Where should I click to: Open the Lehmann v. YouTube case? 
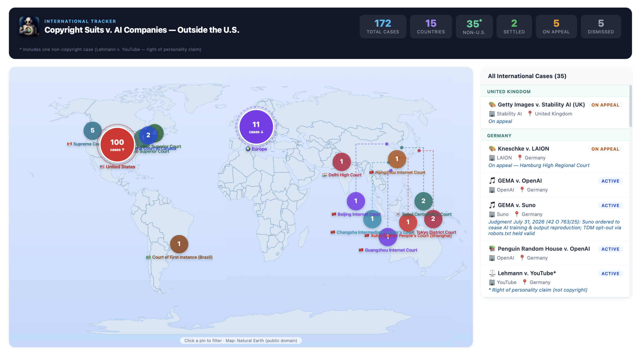point(555,281)
